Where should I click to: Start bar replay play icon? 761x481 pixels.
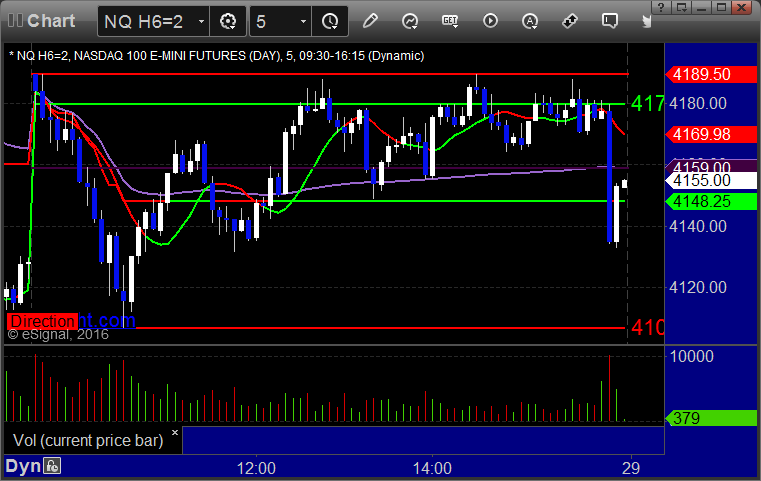coord(490,21)
